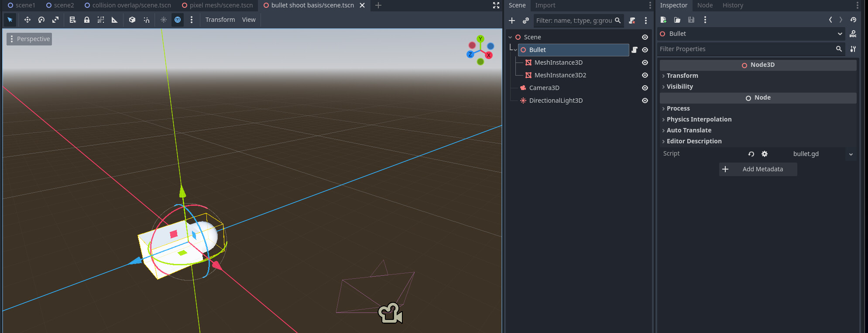The image size is (868, 333).
Task: Load an existing resource folder icon
Action: (x=677, y=20)
